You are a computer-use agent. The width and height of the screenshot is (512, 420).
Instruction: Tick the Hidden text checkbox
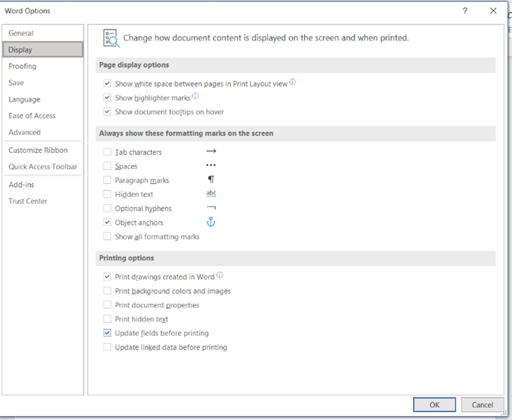tap(107, 194)
